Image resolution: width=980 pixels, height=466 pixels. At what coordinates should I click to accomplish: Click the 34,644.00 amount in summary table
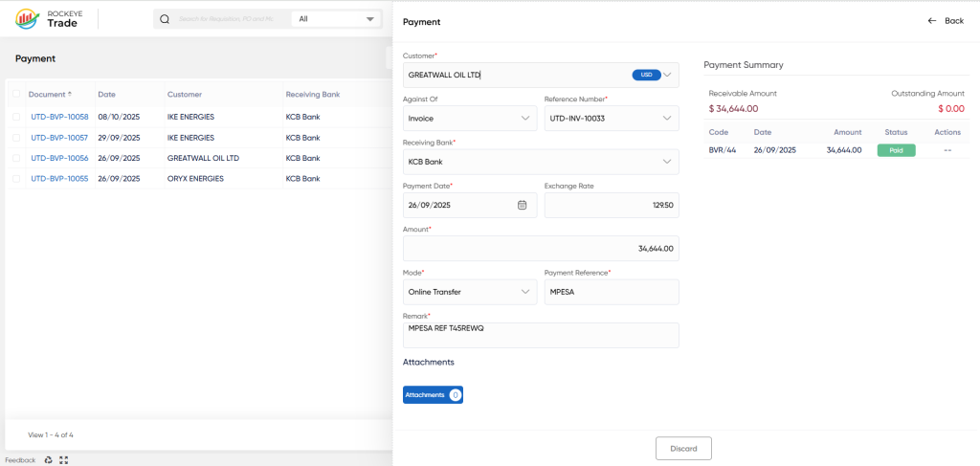(x=844, y=150)
